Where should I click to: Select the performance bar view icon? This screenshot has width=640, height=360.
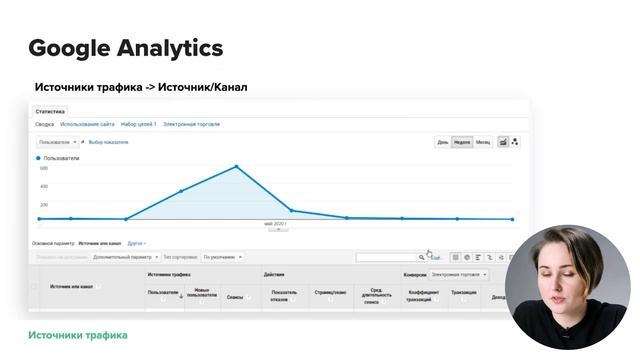478,257
